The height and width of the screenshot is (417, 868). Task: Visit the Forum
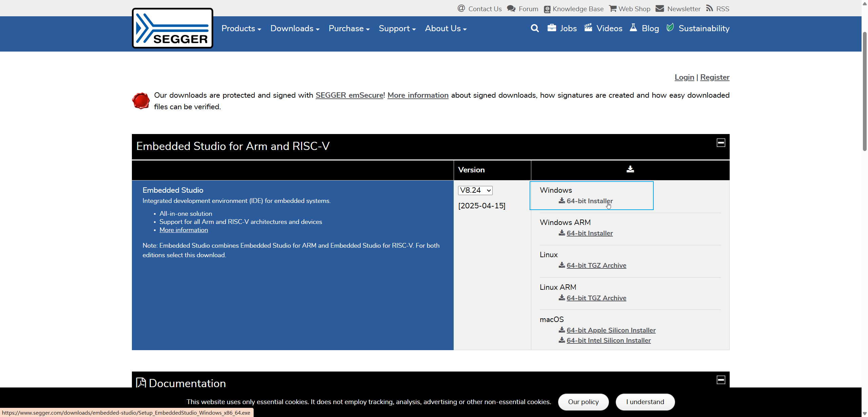click(529, 9)
